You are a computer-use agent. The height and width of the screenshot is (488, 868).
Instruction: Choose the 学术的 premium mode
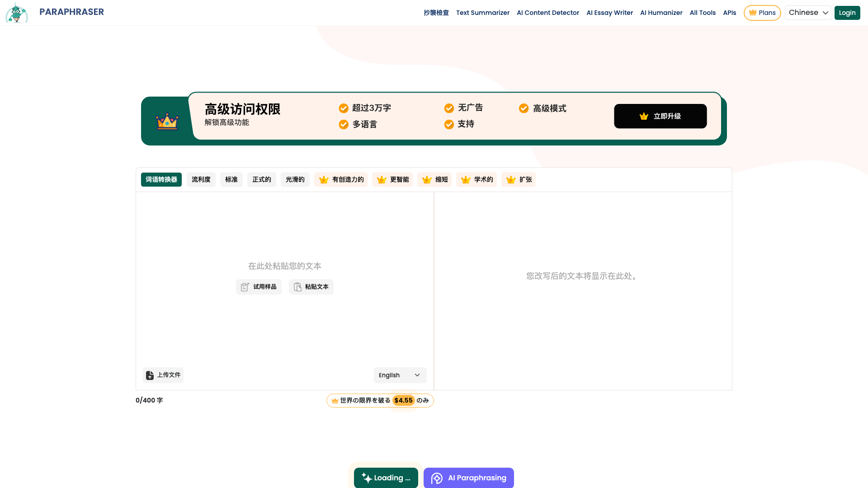pyautogui.click(x=476, y=179)
